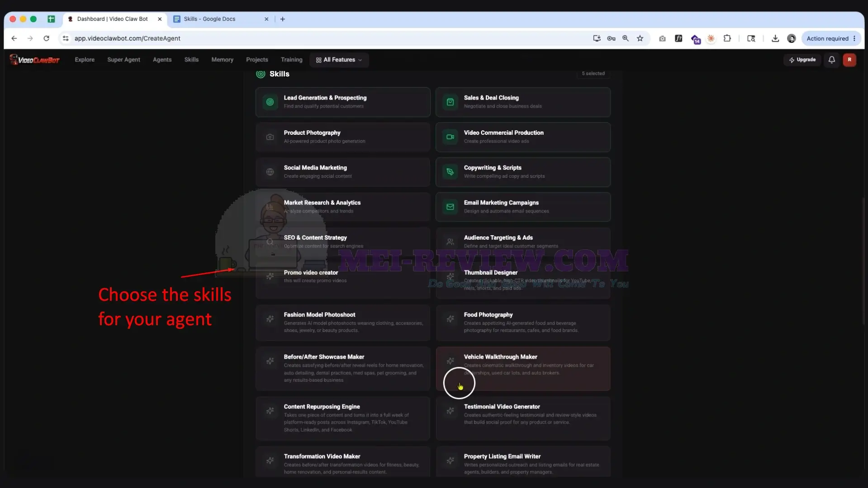Open the Training nav item
This screenshot has height=488, width=868.
pyautogui.click(x=291, y=60)
